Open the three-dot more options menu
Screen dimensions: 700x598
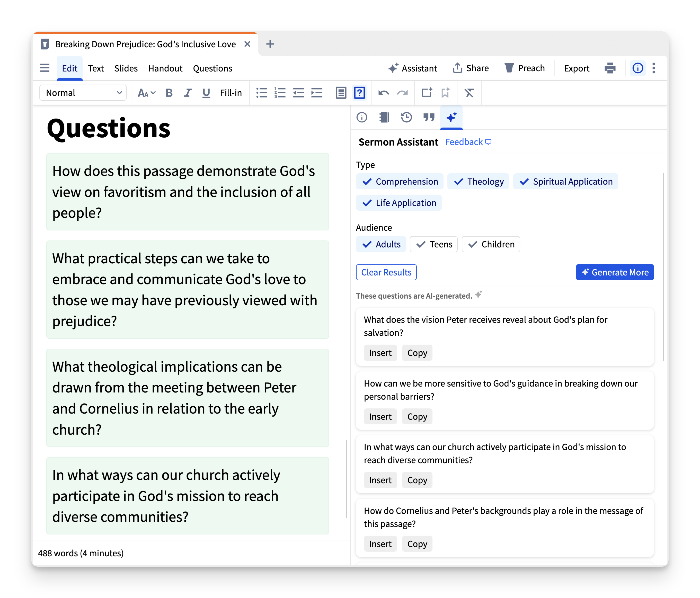coord(654,68)
